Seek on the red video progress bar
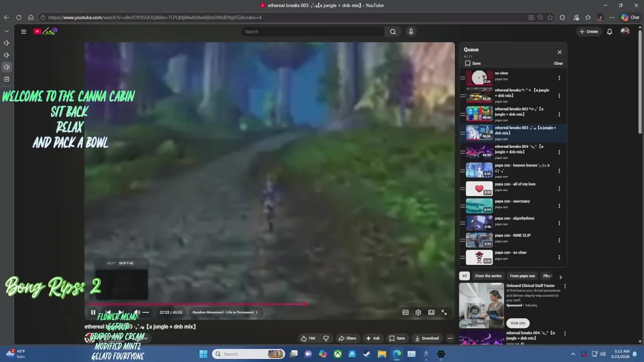Screen dimensions: 644x362 pyautogui.click(x=269, y=304)
